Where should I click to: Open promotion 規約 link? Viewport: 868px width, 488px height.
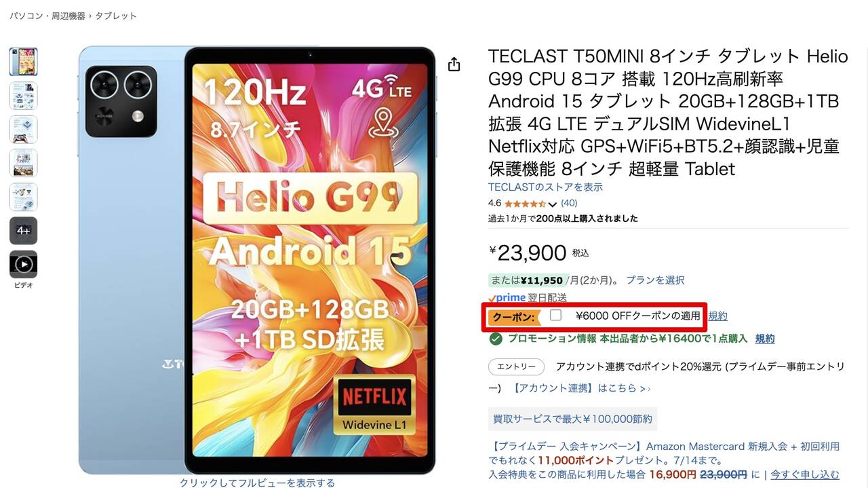tap(765, 339)
